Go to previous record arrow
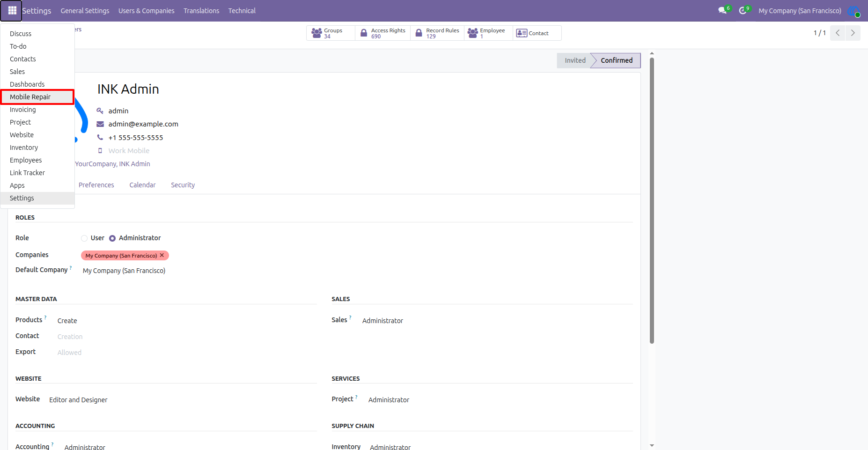Screen dimensions: 868x450 coord(838,33)
